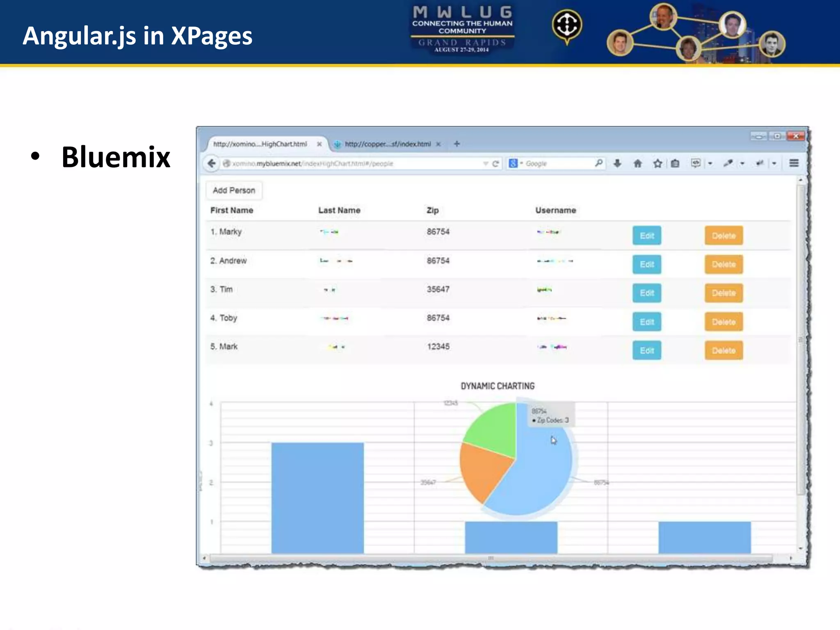Expand dropdown beside the chat icon
The image size is (840, 630).
click(710, 164)
